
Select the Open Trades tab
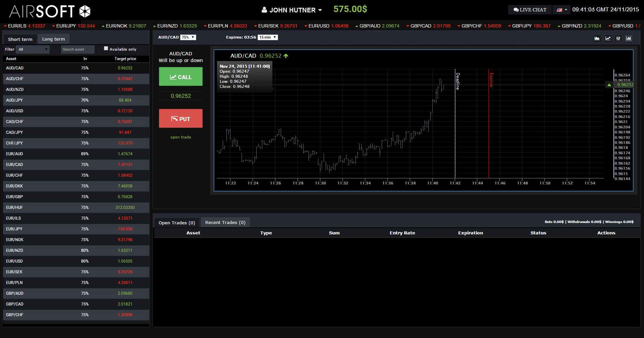(177, 223)
